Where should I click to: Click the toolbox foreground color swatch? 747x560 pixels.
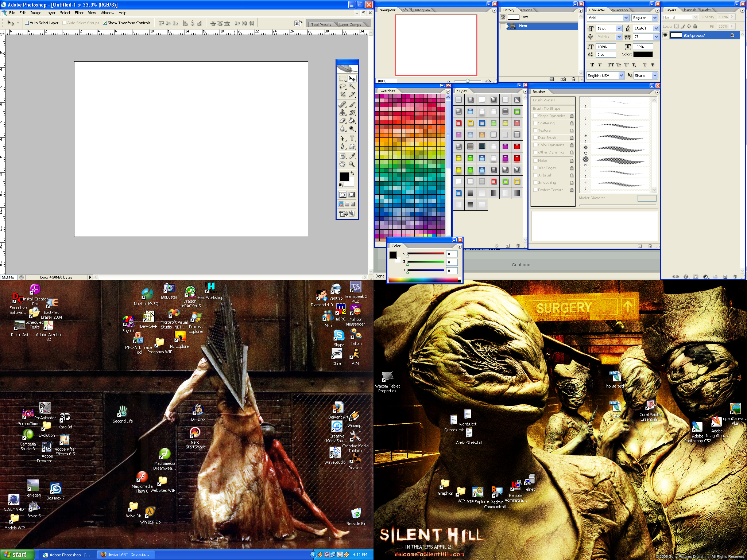coord(344,177)
